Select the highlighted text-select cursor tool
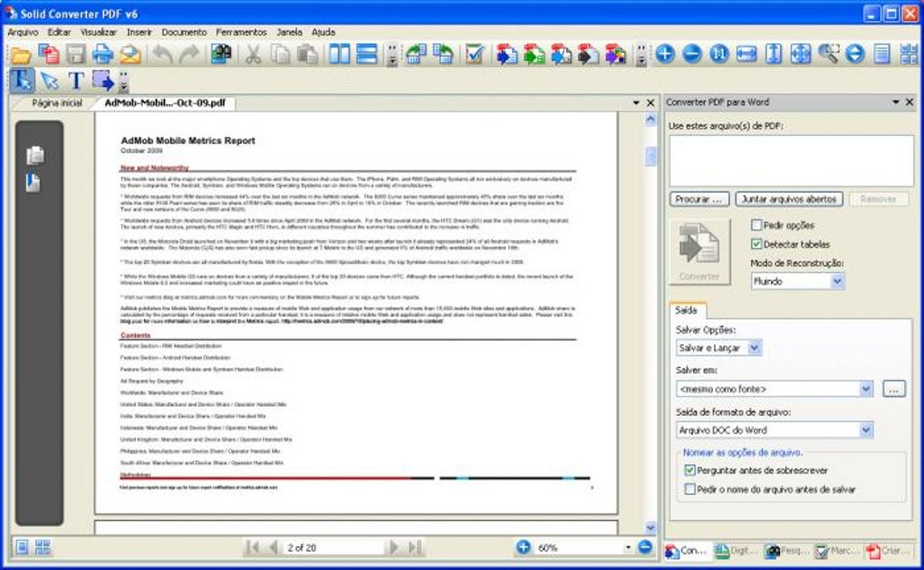 click(x=22, y=81)
